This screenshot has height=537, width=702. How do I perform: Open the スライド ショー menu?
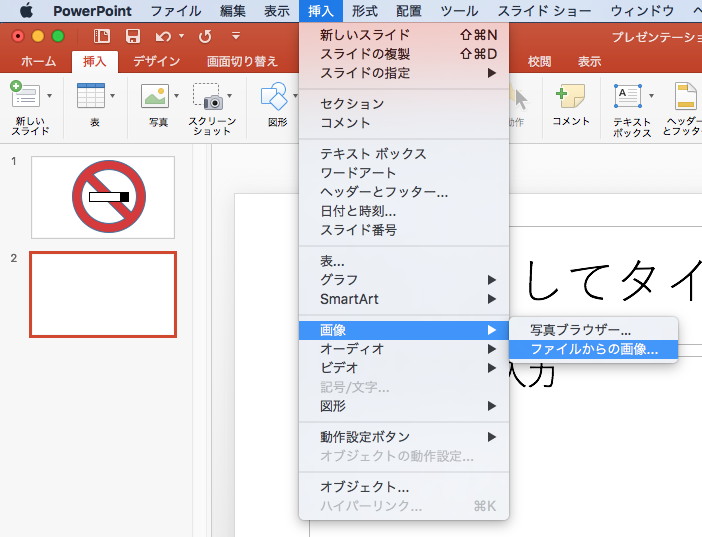click(544, 11)
